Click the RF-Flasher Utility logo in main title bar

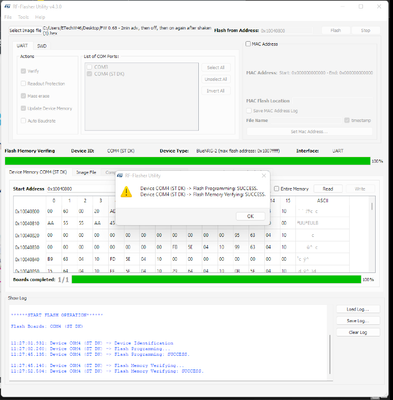click(x=7, y=6)
